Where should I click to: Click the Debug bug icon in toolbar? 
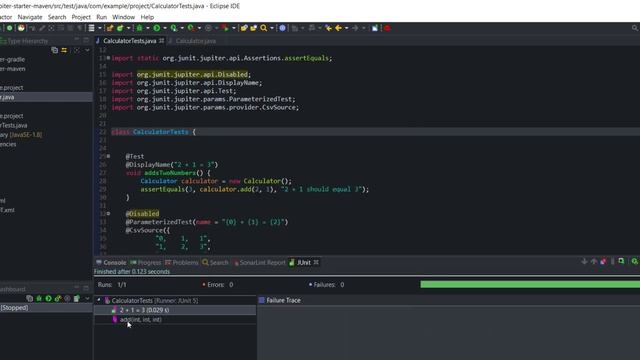coord(140,28)
